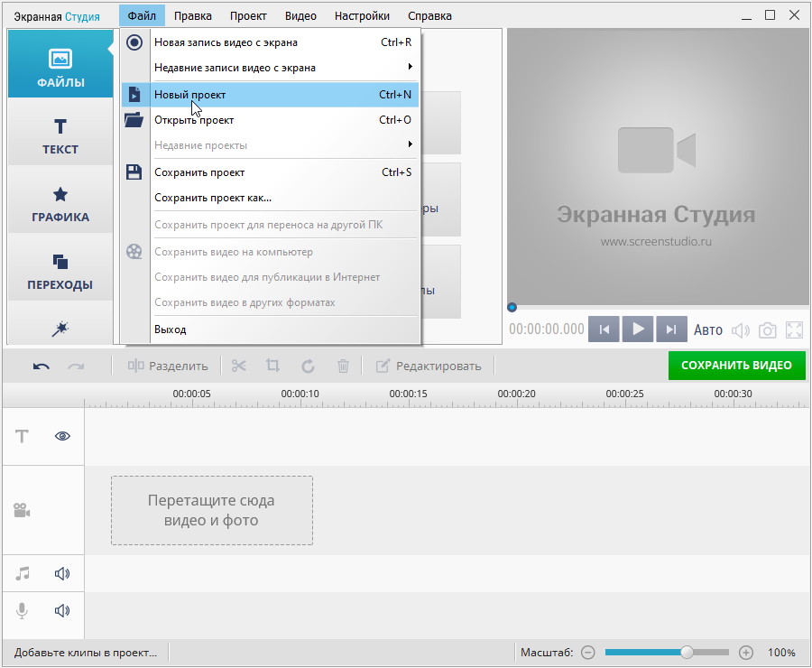Image resolution: width=812 pixels, height=668 pixels.
Task: Switch preview to fullscreen
Action: (794, 330)
